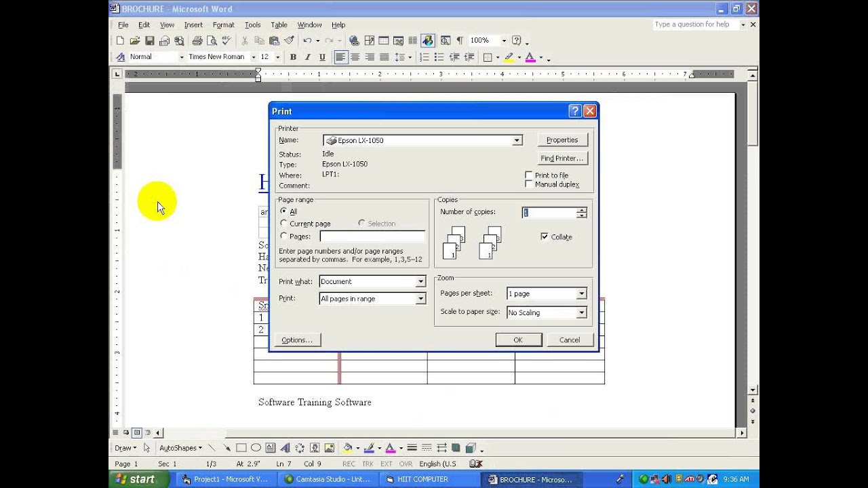The image size is (868, 488).
Task: Click the Text Box drawing icon
Action: [270, 448]
